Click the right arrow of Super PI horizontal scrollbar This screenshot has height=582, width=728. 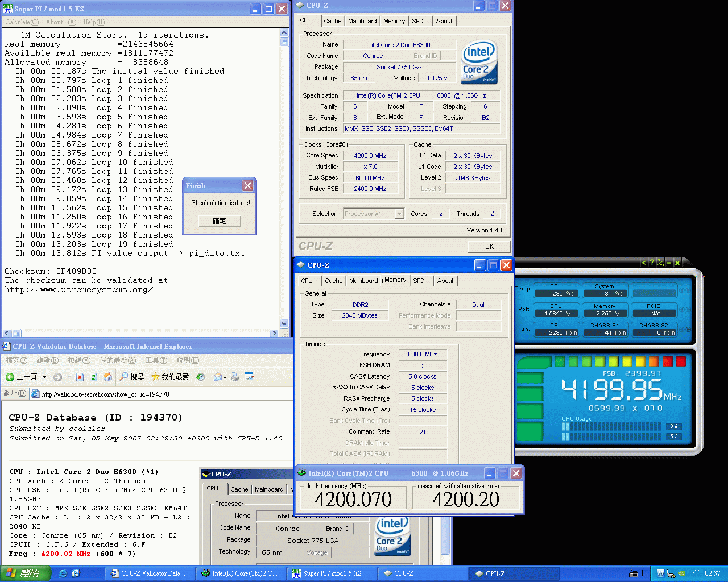coord(275,334)
